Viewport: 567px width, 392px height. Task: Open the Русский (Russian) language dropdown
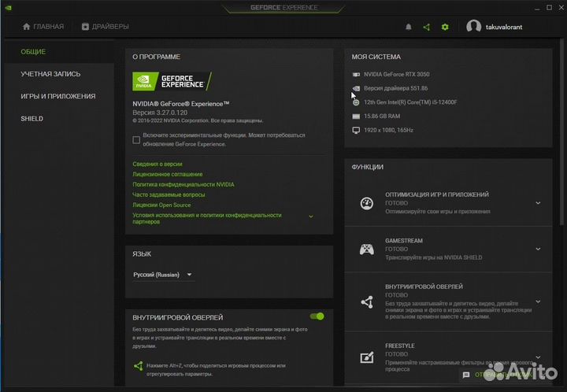click(163, 275)
